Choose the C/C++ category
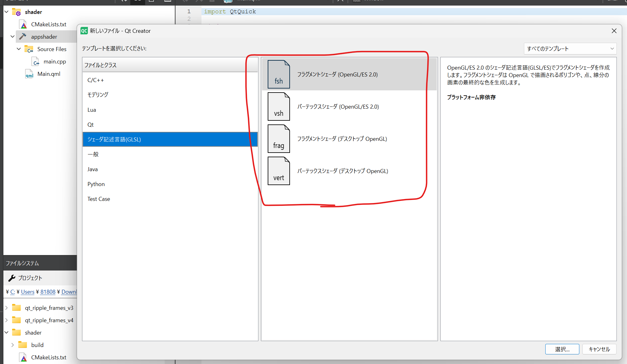The width and height of the screenshot is (627, 364). click(x=170, y=80)
